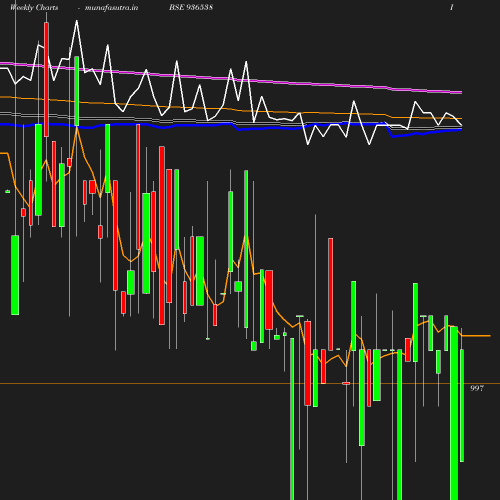Click the 'I' label at top right

coord(452,7)
